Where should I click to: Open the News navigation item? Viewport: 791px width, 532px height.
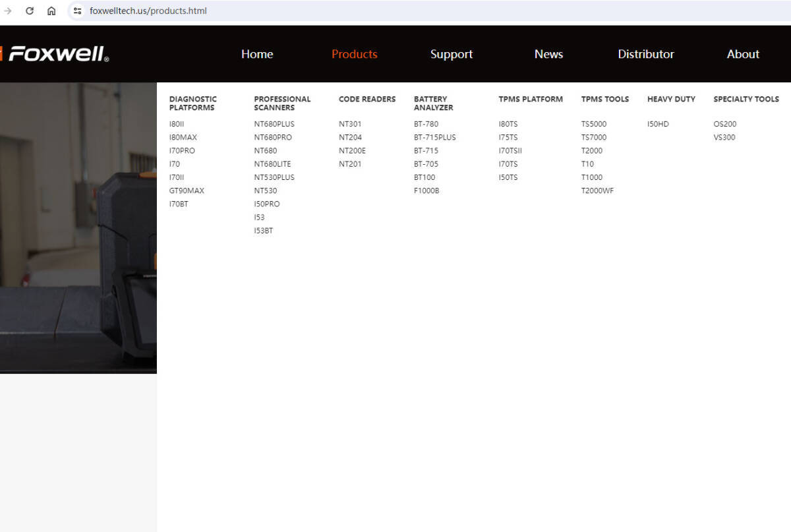pos(548,54)
